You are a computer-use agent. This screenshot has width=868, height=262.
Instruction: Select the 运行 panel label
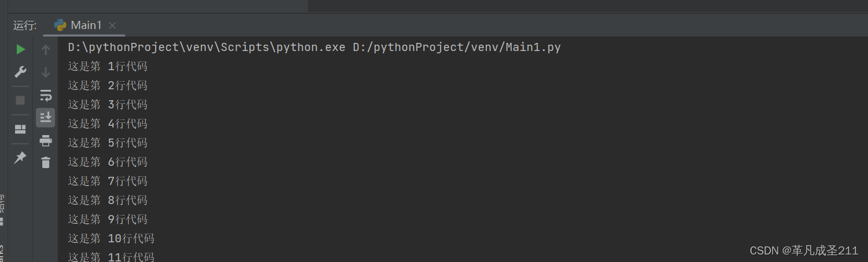tap(25, 26)
